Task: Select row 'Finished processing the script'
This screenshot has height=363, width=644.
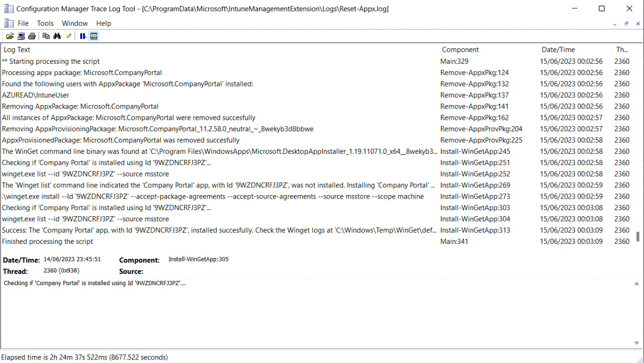Action: click(x=317, y=241)
